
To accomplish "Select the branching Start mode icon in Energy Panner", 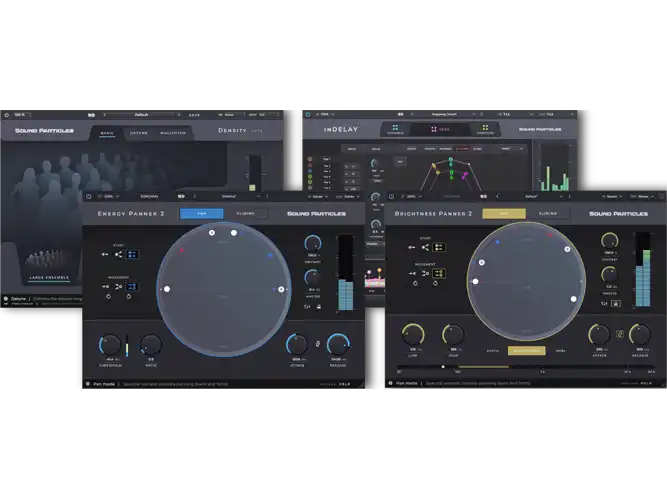I will click(118, 254).
